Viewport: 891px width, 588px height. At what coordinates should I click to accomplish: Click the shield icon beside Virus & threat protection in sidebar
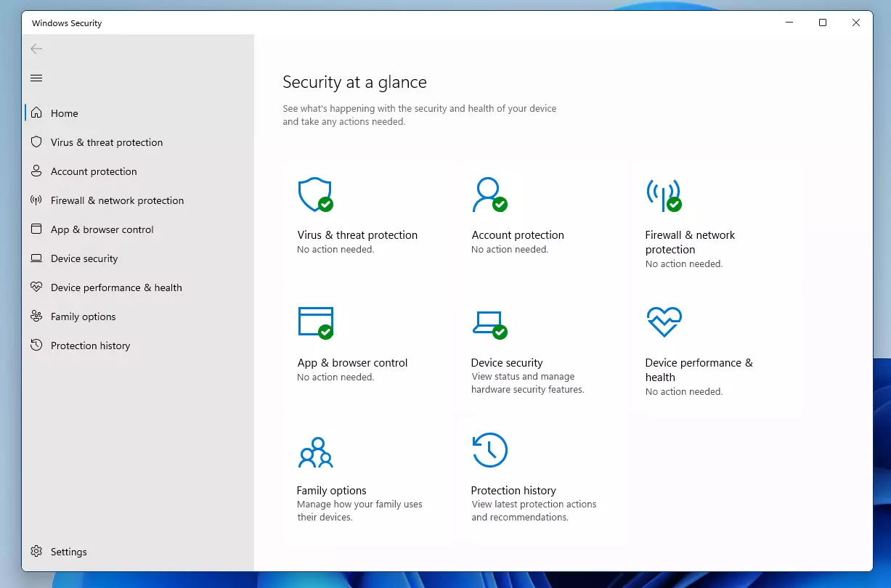pos(36,142)
